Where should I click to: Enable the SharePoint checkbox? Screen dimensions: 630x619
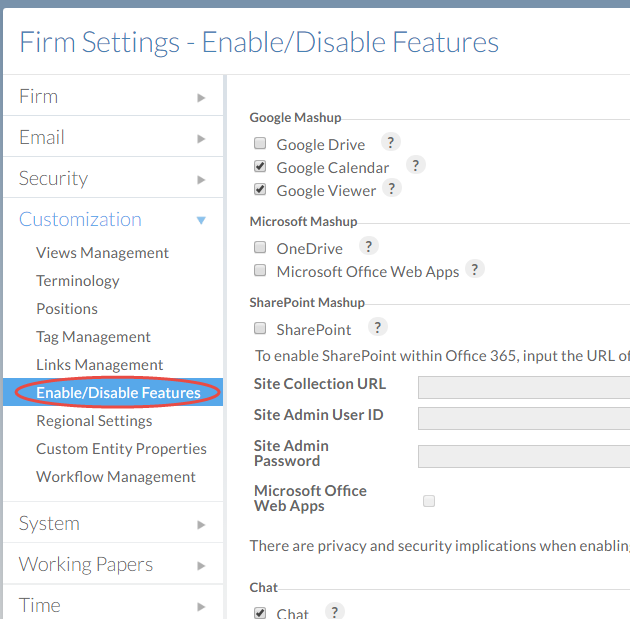260,329
